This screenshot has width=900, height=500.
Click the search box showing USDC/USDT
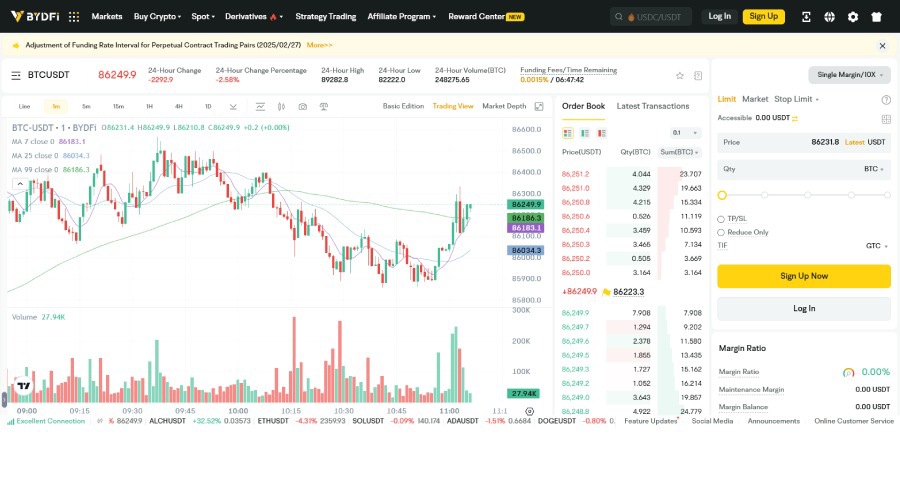651,17
